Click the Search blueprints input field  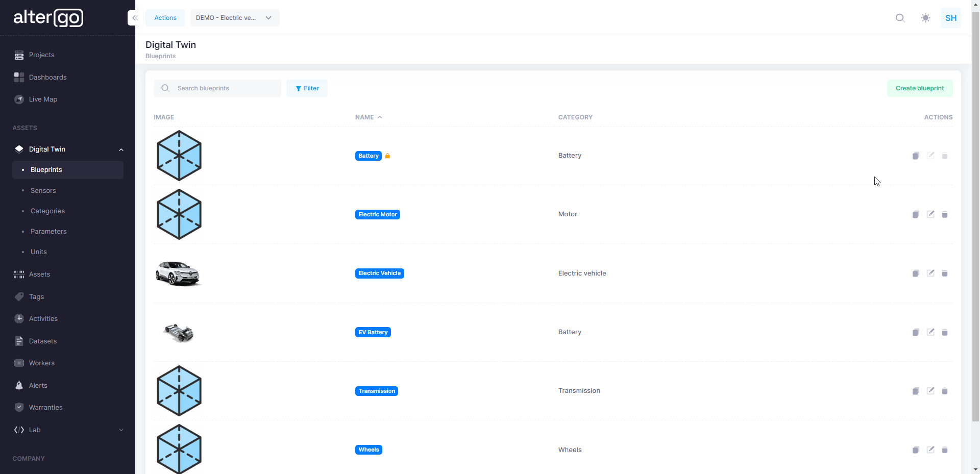(225, 88)
